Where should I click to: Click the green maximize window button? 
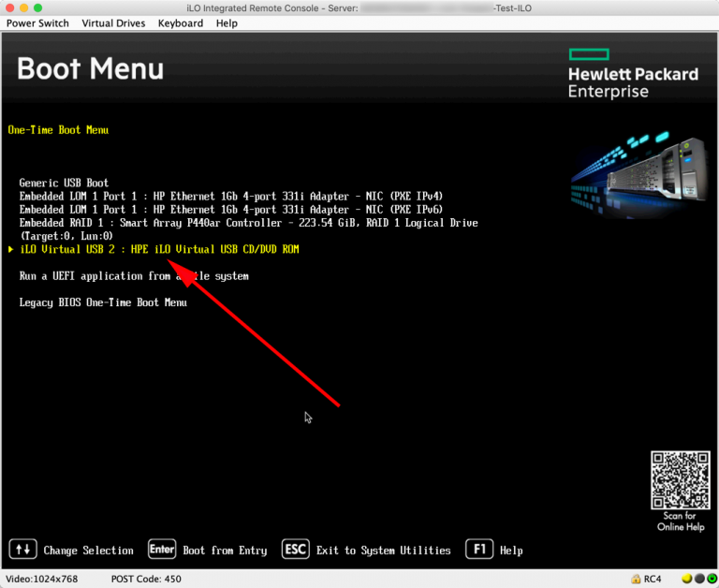[x=38, y=7]
